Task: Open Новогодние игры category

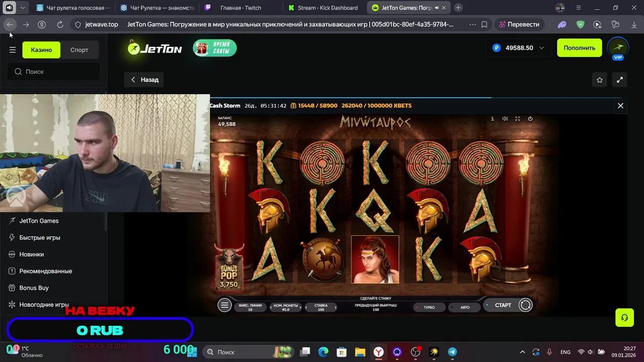Action: point(44,305)
